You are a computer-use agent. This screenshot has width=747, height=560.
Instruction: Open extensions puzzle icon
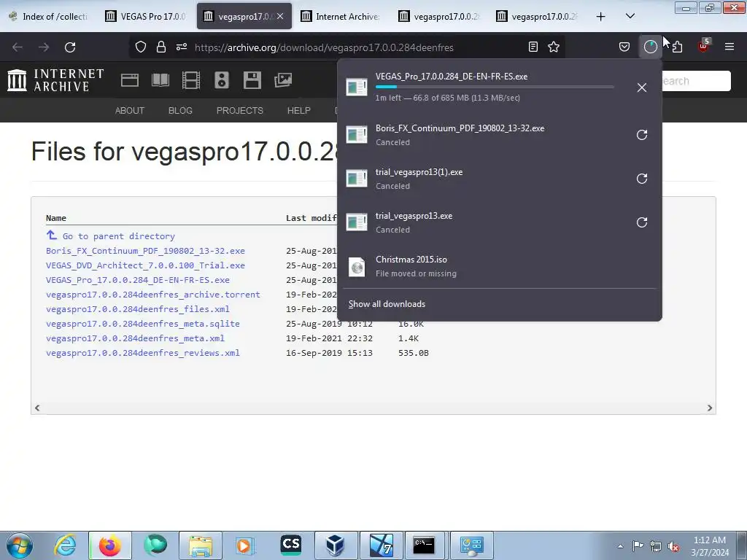coord(677,47)
